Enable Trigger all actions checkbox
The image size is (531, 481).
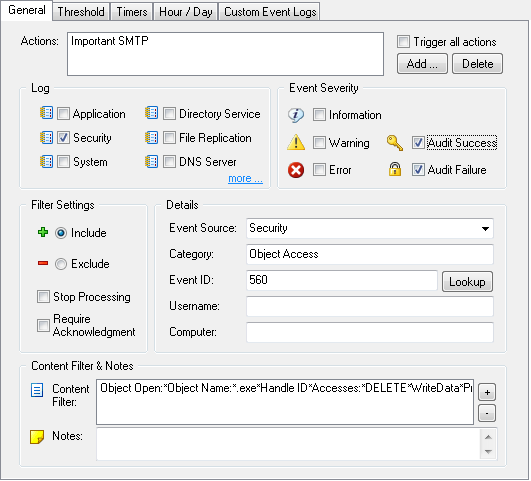403,41
